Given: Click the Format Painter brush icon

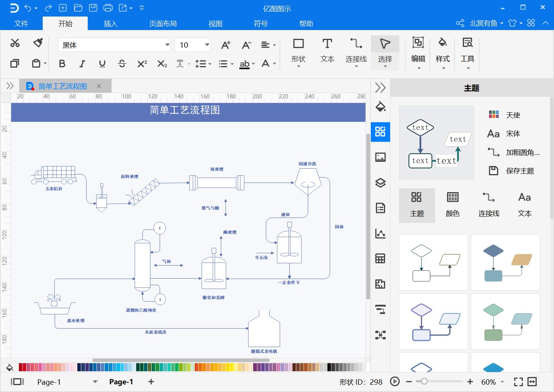Looking at the screenshot, I should 38,43.
